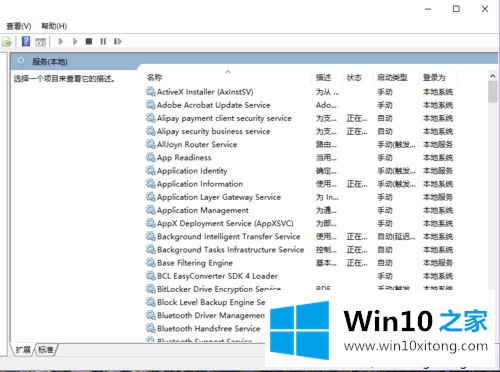Click 正在... status of Application Information row
The height and width of the screenshot is (372, 500).
click(x=357, y=184)
